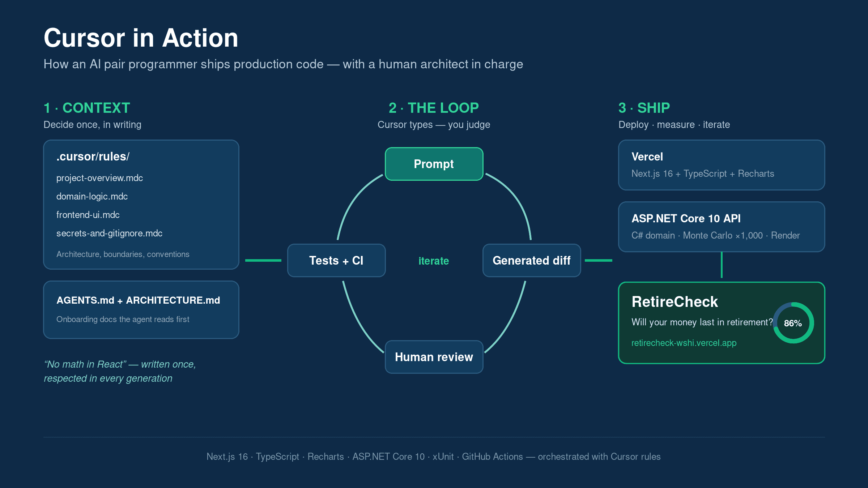
Task: Click the '3 · SHIP' section heading
Action: [644, 108]
